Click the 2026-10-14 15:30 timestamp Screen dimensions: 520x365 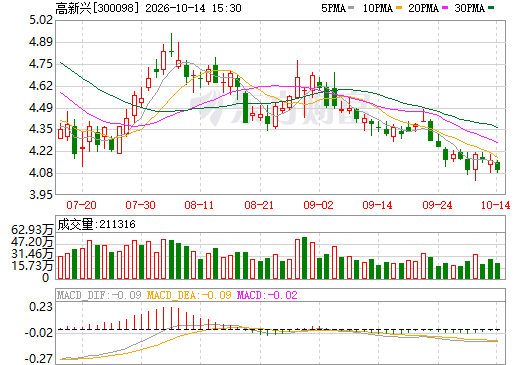193,8
